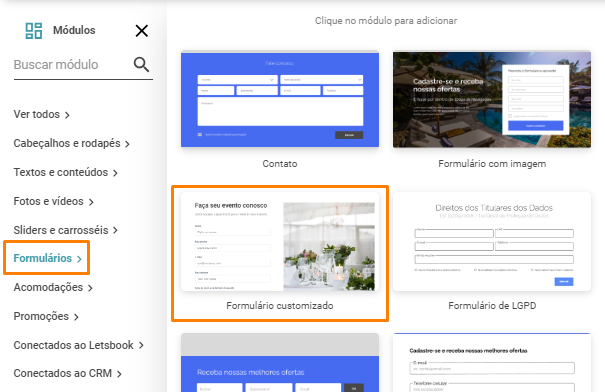Select the highlighted Formulários category
The image size is (605, 392).
pos(48,258)
